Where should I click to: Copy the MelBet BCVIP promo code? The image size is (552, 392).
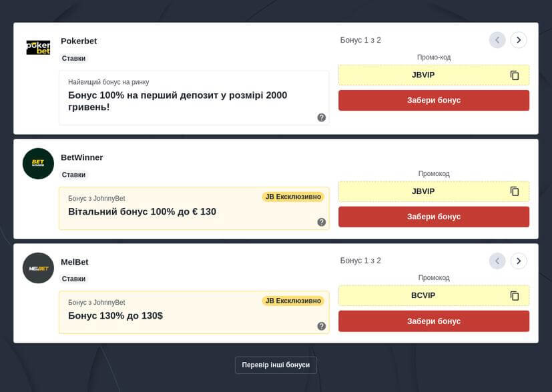coord(514,295)
